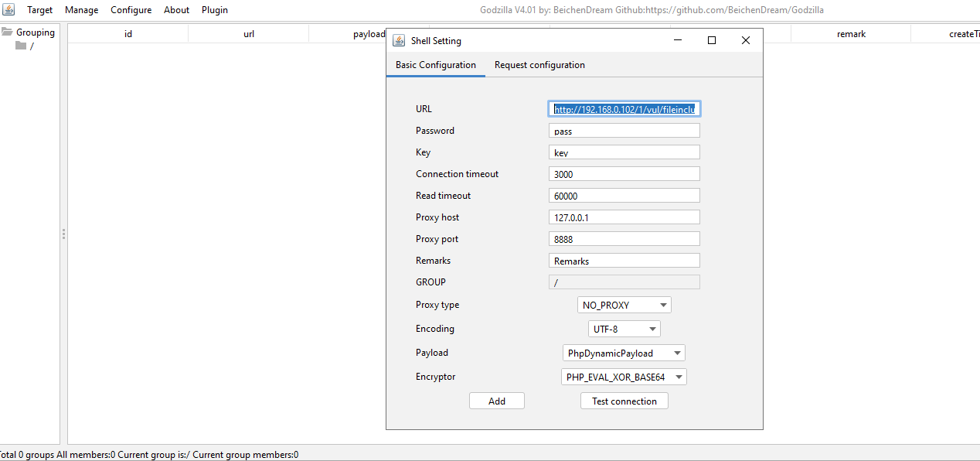Click the Remarks input field
This screenshot has height=461, width=980.
[x=624, y=261]
